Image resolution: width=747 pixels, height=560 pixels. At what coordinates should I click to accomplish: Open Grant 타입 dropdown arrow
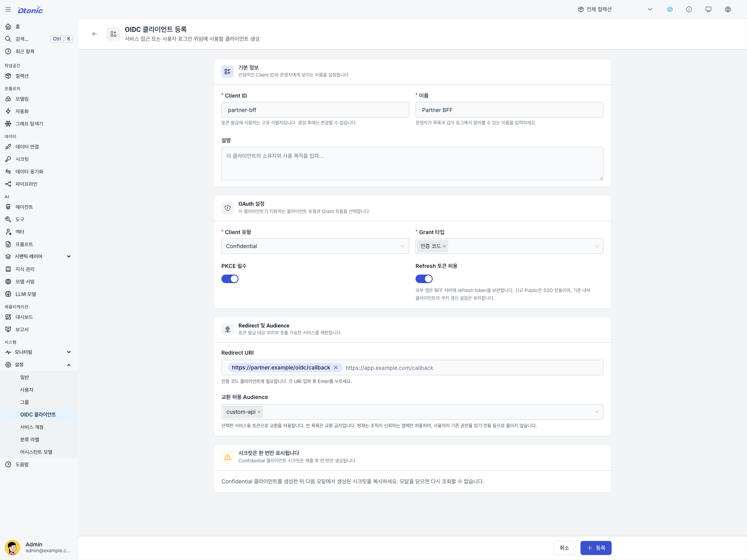pos(596,246)
